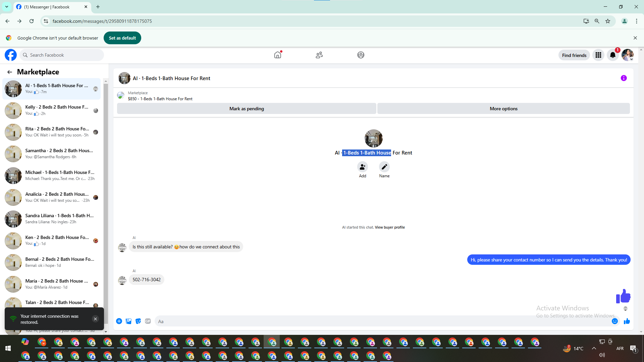The height and width of the screenshot is (362, 644).
Task: Click the sent 'please share your contact number' message
Action: 549,260
